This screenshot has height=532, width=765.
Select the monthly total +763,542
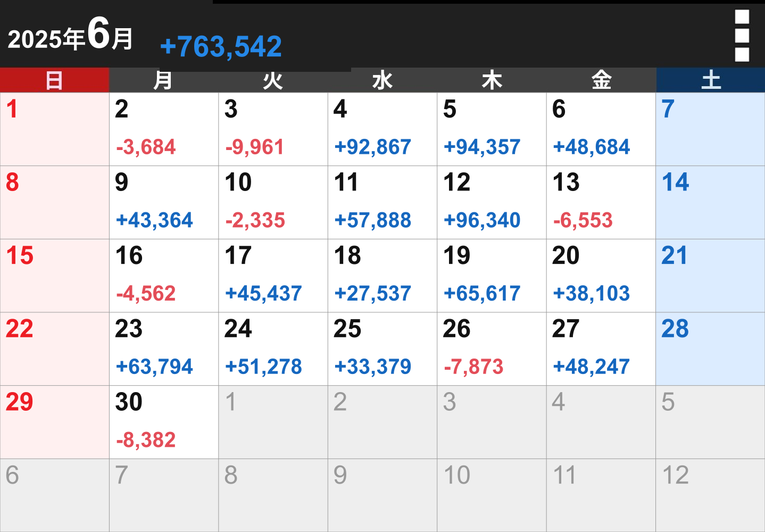(x=221, y=46)
